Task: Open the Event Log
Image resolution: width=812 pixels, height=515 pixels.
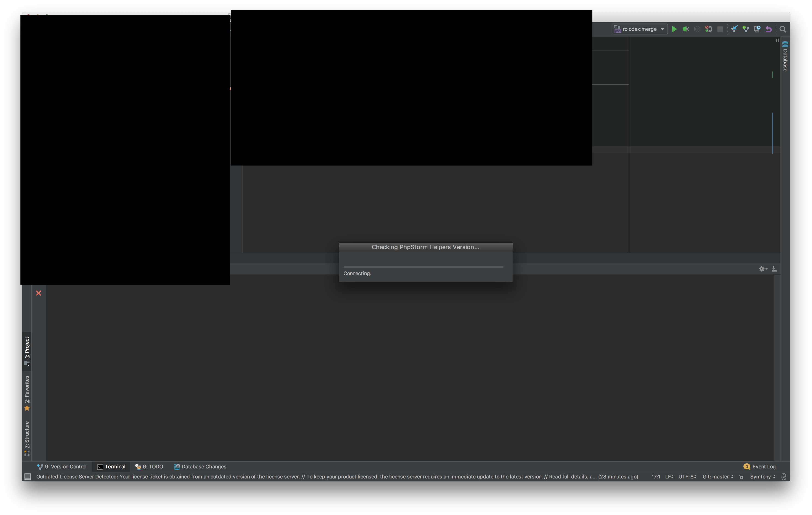Action: (764, 466)
